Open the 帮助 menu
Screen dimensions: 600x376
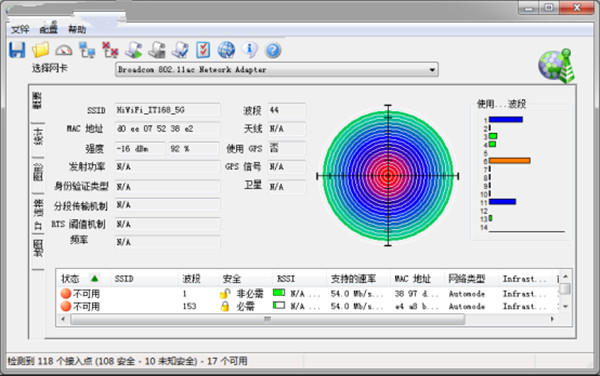[x=77, y=29]
